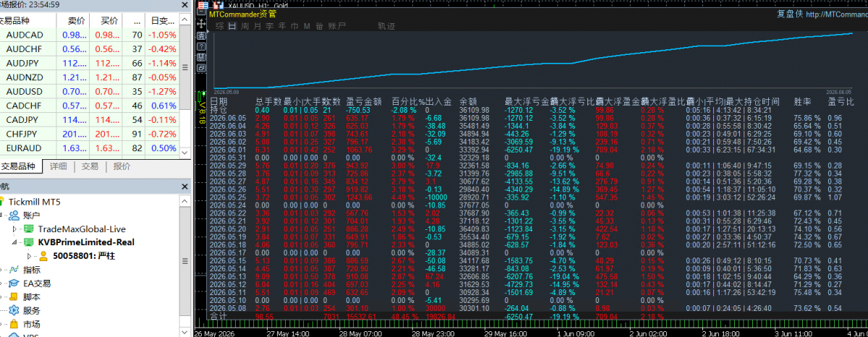Click the EA交易 graduation cap icon
Screen dimensions: 868x337
tap(14, 283)
